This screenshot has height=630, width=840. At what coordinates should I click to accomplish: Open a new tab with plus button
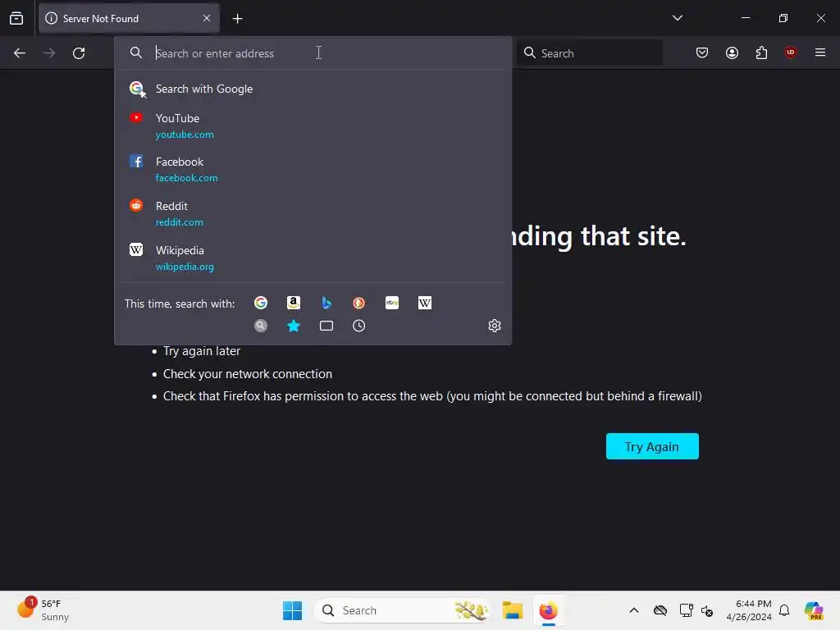coord(237,19)
